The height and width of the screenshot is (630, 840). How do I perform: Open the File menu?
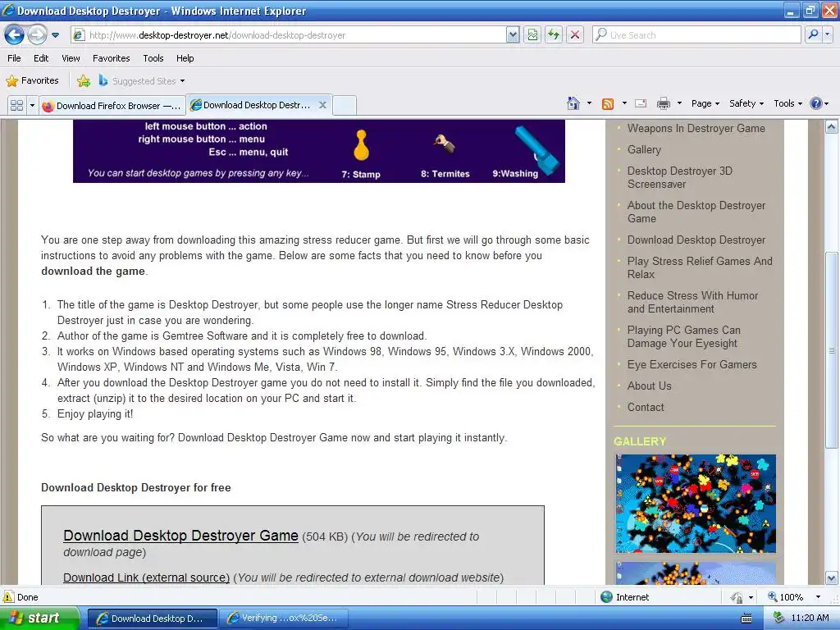coord(14,58)
